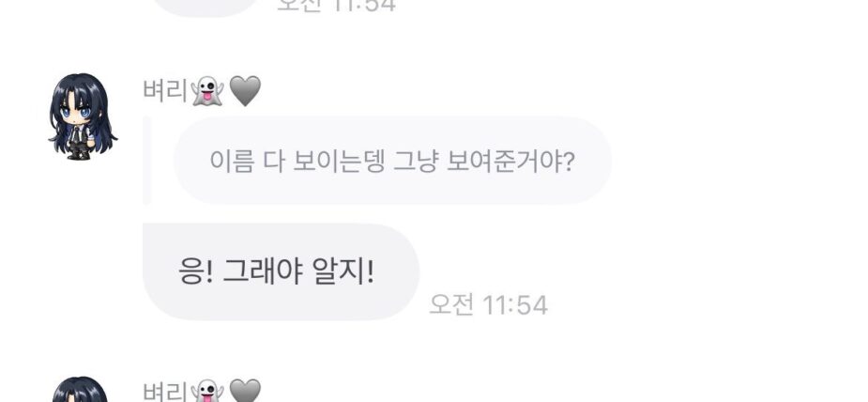This screenshot has height=402, width=868.
Task: Open 벼리's chibi avatar profile picture
Action: 83,117
